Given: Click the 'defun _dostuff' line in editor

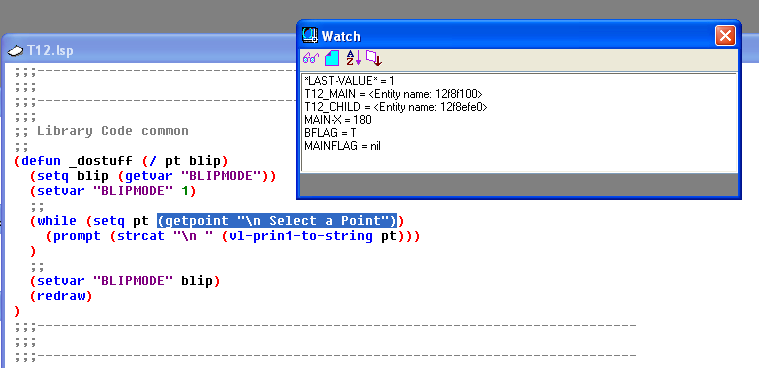Looking at the screenshot, I should coord(121,161).
